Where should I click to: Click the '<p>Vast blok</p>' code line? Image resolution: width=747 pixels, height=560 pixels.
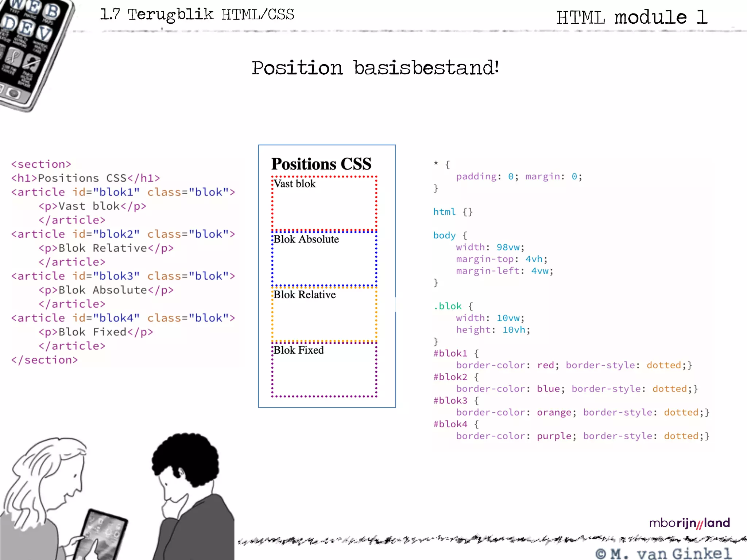click(92, 206)
